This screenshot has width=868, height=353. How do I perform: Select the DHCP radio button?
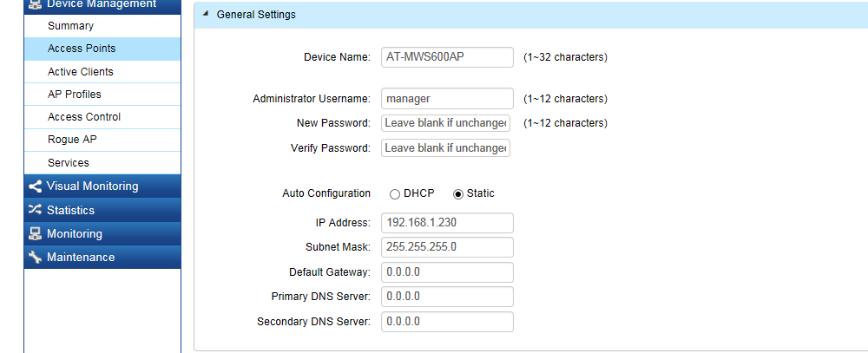[x=395, y=194]
